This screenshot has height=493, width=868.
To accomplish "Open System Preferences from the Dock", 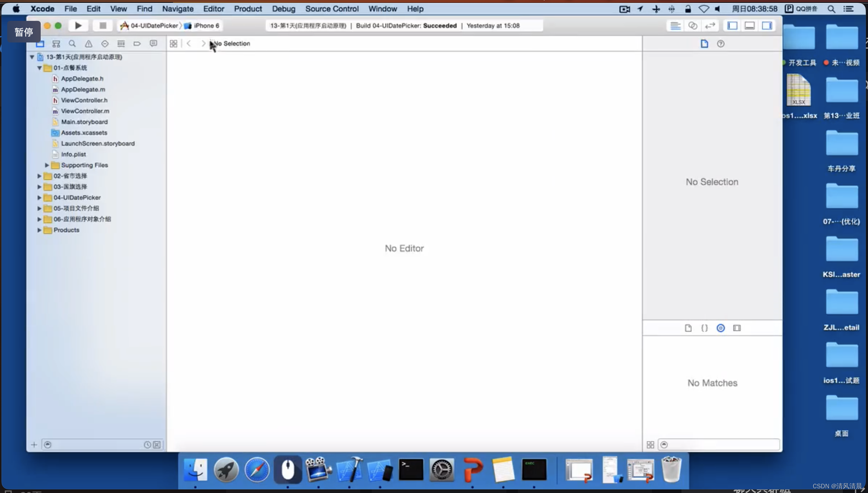I will tap(442, 469).
